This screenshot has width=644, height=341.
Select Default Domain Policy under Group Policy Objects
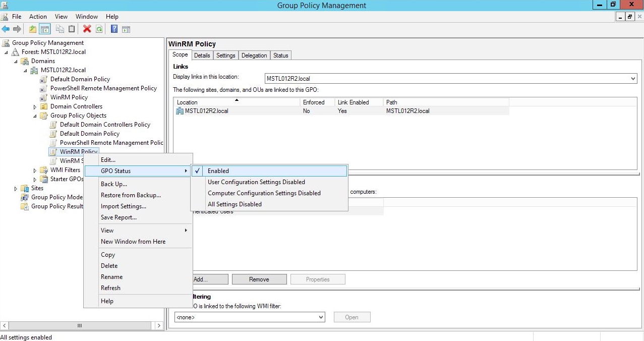click(90, 134)
